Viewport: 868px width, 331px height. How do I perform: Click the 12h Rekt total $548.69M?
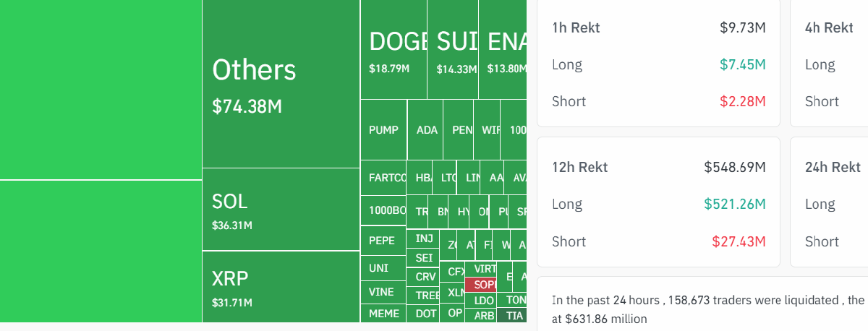pyautogui.click(x=735, y=168)
